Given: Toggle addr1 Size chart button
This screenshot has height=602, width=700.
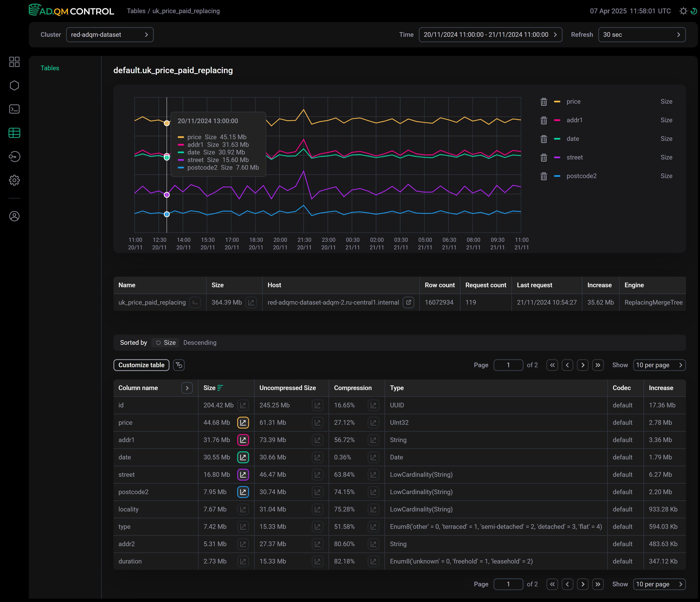Looking at the screenshot, I should coord(243,440).
